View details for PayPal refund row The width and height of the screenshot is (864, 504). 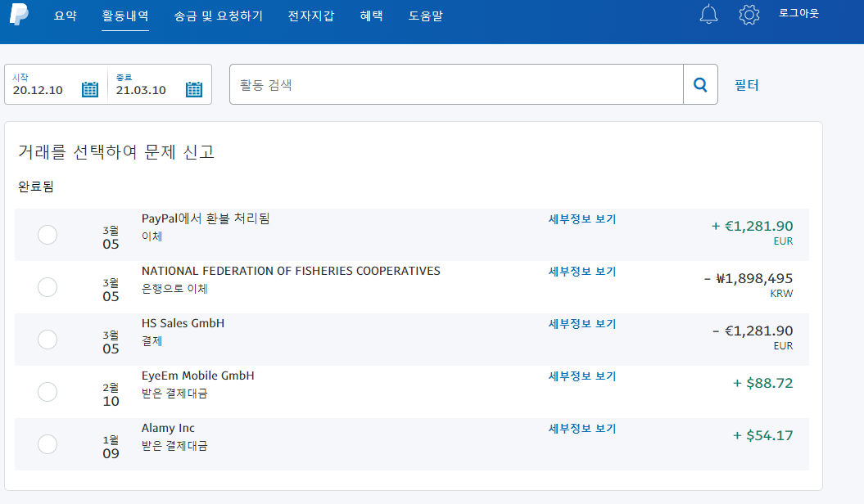point(582,219)
